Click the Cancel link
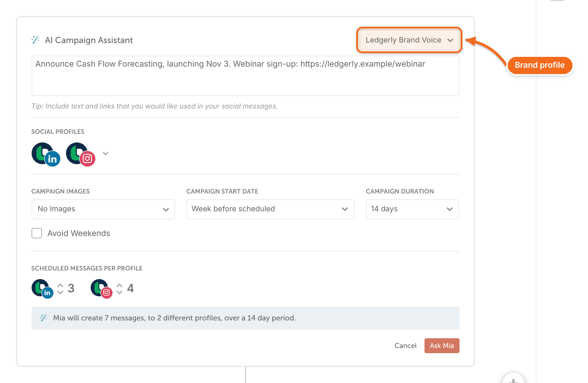588x383 pixels. 406,346
